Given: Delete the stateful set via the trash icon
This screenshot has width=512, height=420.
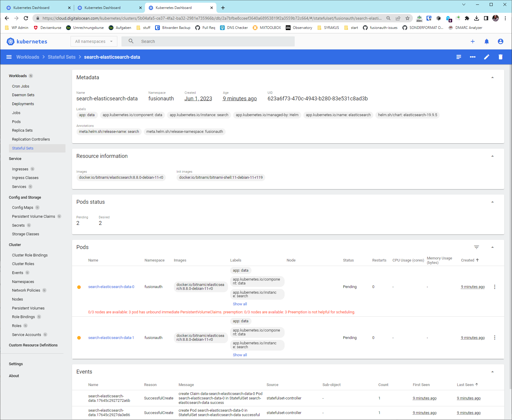Looking at the screenshot, I should pos(500,57).
